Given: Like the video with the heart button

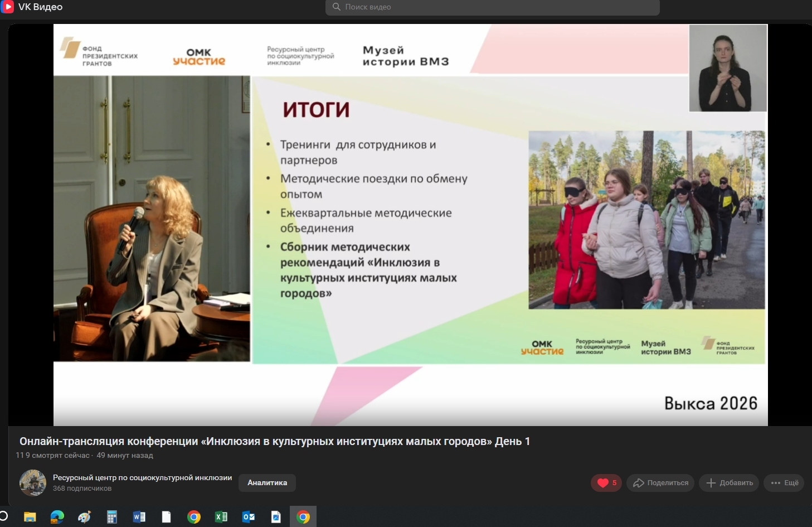Looking at the screenshot, I should (606, 483).
